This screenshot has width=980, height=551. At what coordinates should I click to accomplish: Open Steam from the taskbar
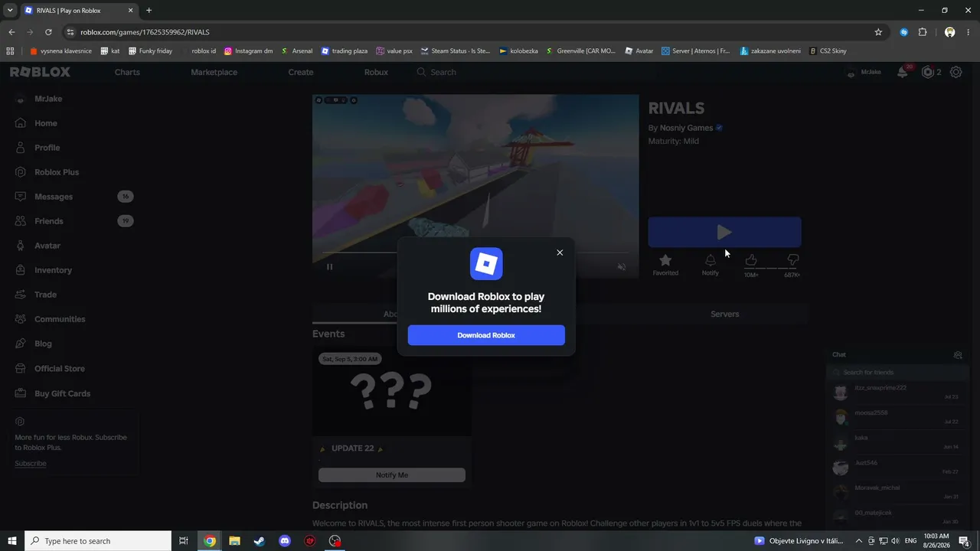point(260,541)
